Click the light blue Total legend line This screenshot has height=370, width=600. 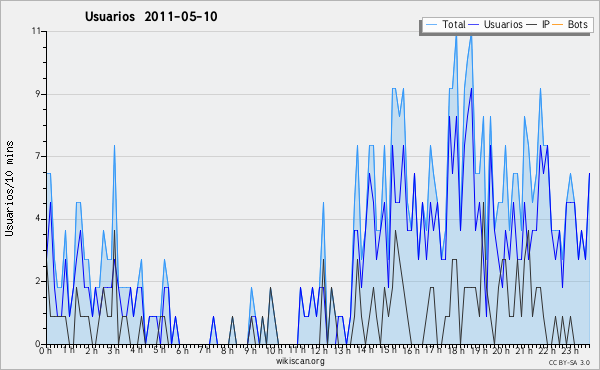click(x=432, y=25)
